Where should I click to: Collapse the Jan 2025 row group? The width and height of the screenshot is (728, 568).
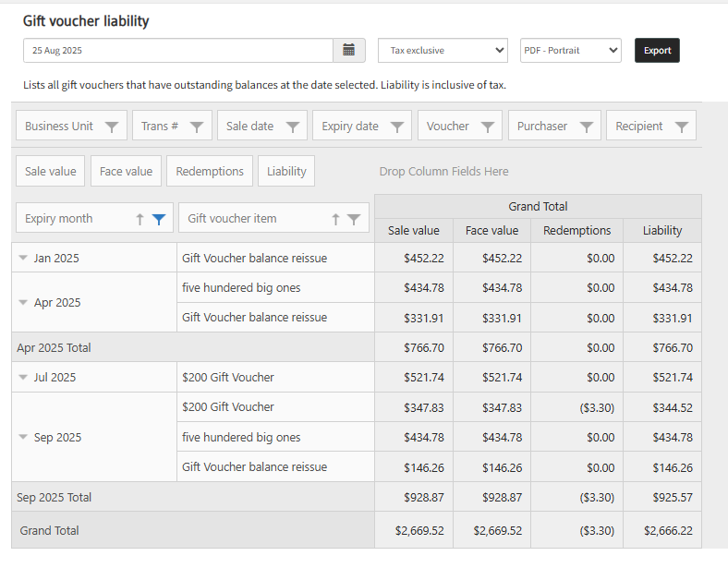pyautogui.click(x=23, y=258)
